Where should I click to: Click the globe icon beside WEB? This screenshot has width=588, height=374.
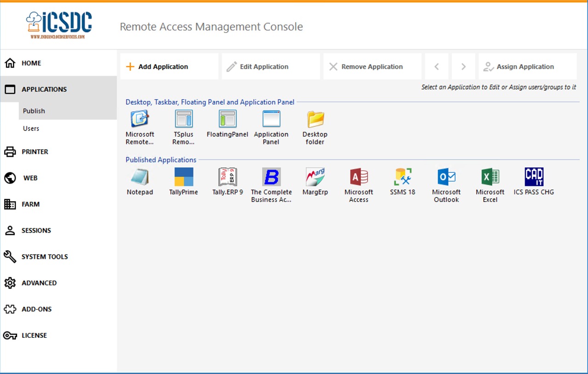pos(10,178)
